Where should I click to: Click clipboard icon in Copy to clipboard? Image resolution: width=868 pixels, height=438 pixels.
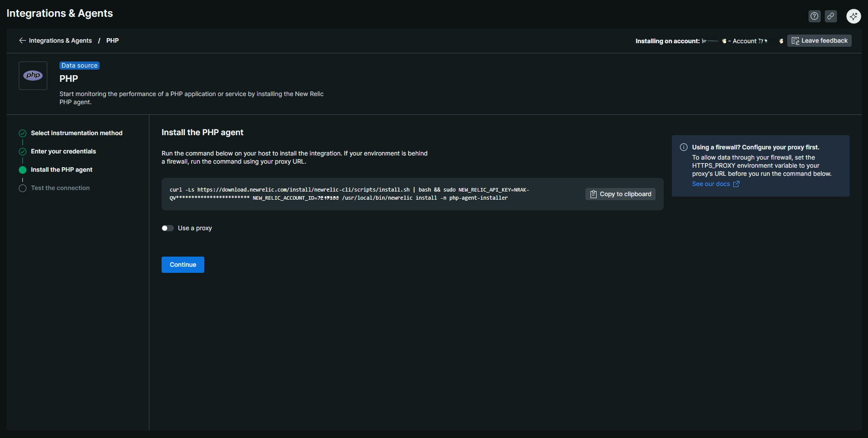tap(593, 194)
